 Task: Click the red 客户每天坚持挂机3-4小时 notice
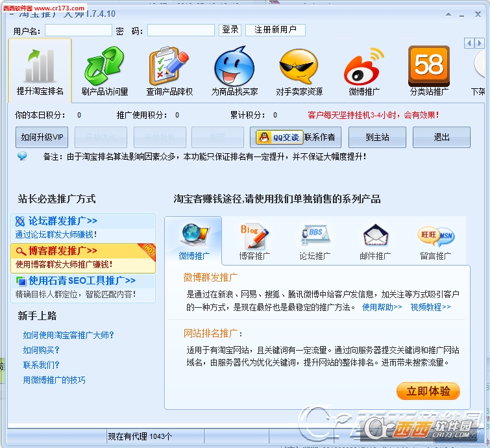[x=373, y=116]
